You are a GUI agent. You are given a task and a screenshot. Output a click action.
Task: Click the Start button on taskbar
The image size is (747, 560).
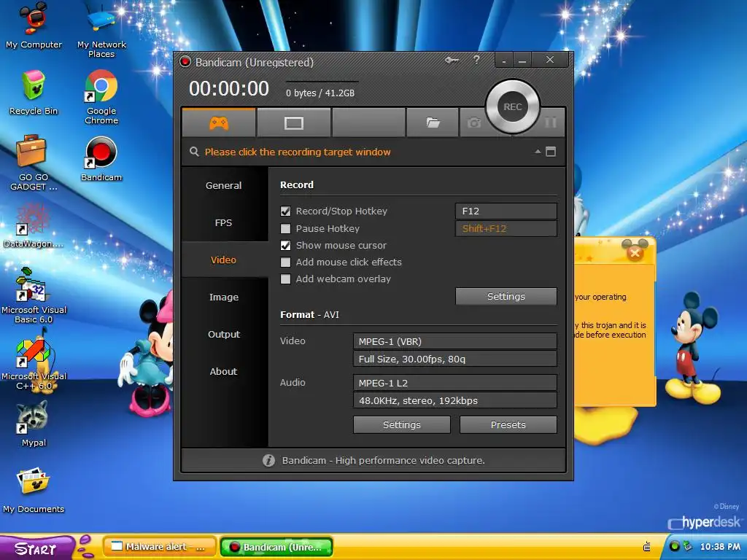tap(36, 548)
